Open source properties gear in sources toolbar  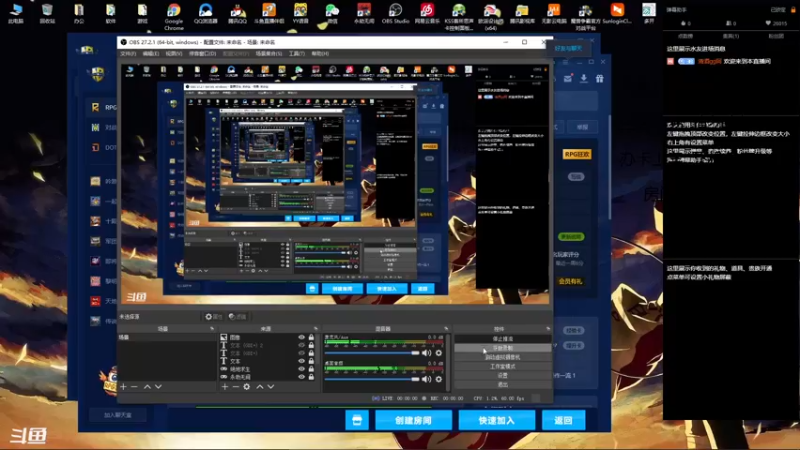coord(246,387)
